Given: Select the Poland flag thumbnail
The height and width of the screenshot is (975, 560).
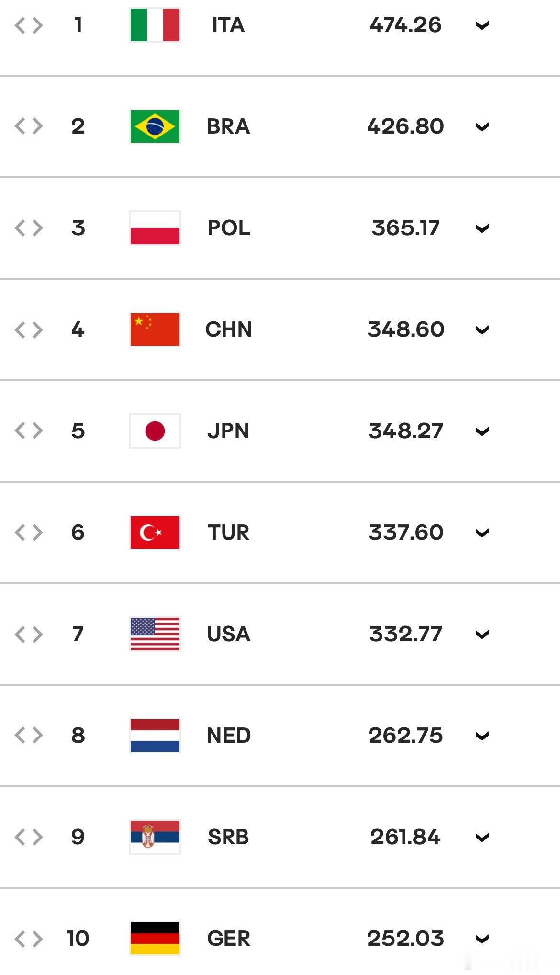Looking at the screenshot, I should pos(155,228).
